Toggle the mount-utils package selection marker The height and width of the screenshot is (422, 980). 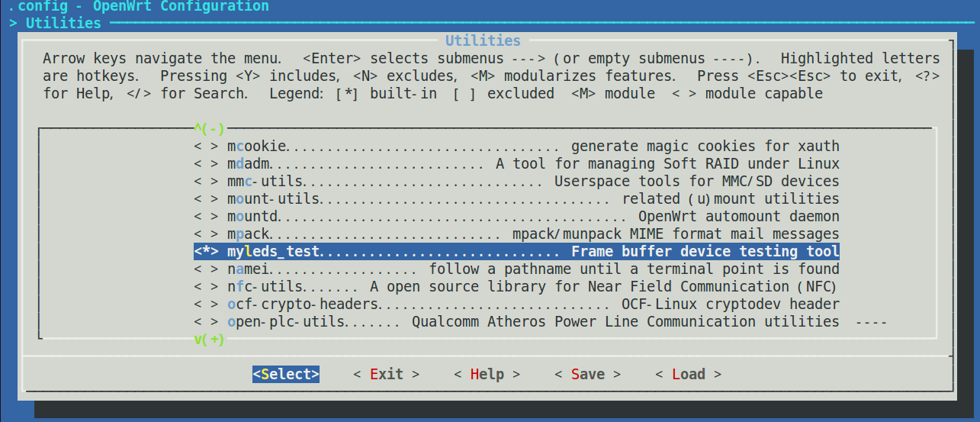[207, 198]
